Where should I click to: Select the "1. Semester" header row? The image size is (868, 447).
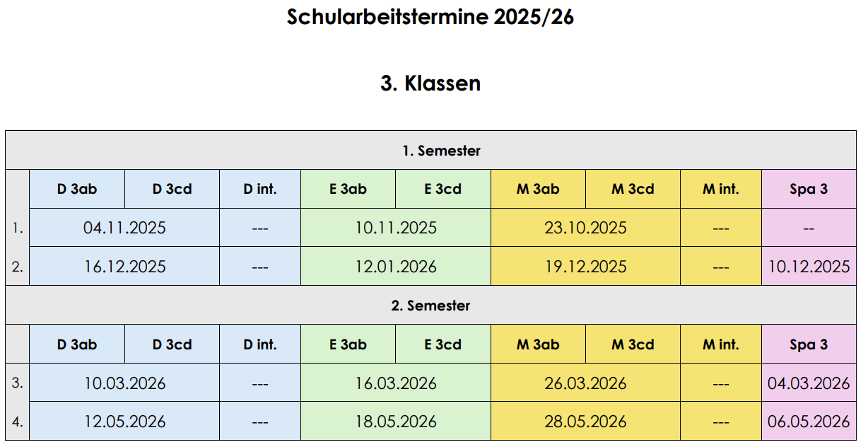tap(441, 151)
